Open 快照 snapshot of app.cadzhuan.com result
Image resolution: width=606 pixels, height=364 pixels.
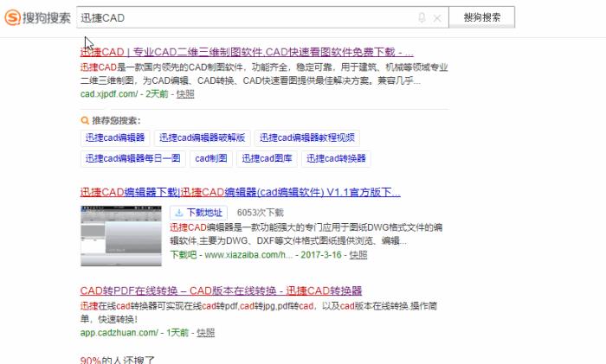205,332
